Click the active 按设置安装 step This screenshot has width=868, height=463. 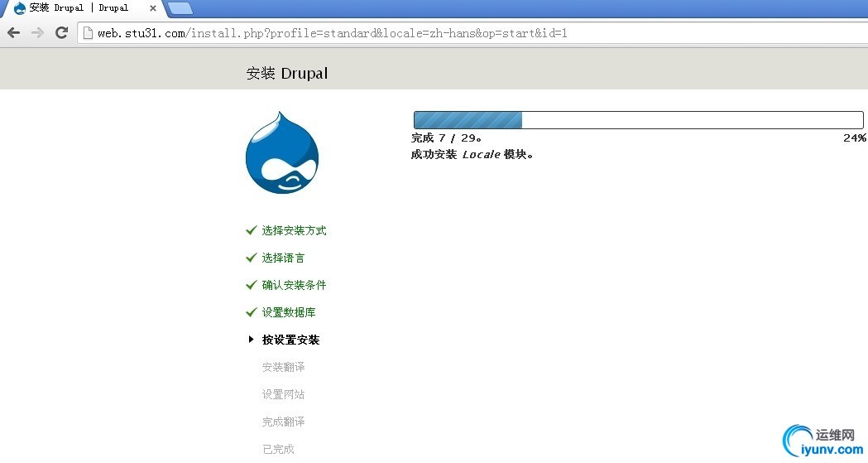pyautogui.click(x=290, y=340)
